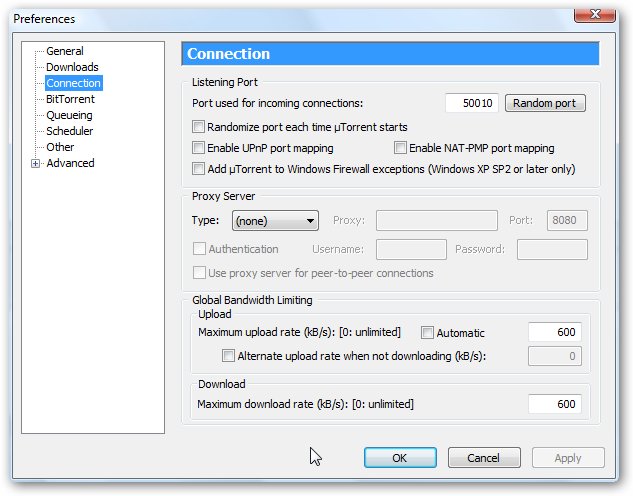633x496 pixels.
Task: Open the Scheduler preferences
Action: pos(69,131)
